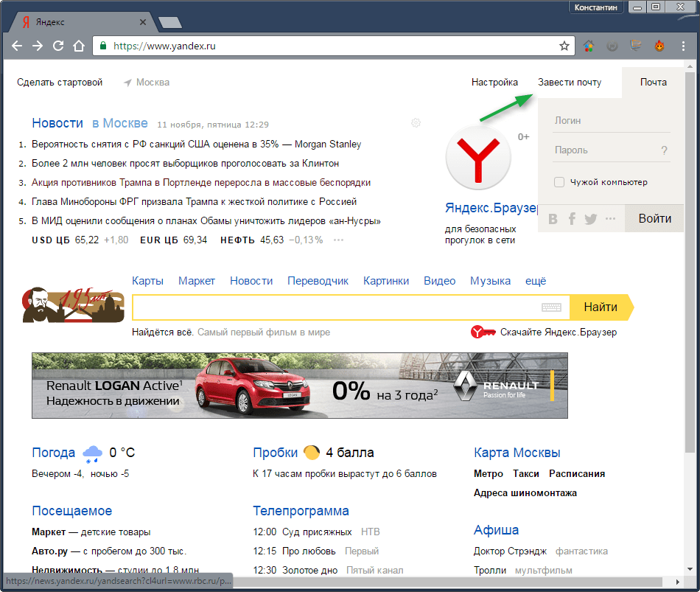Open the Метро link

pos(489,473)
